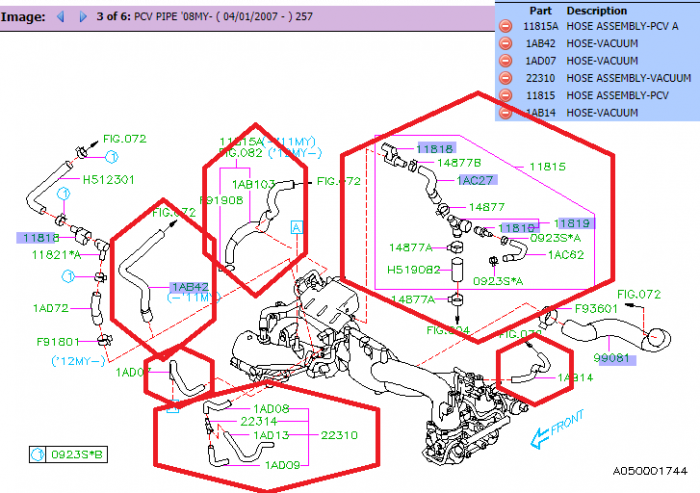Click remove icon for 1AB14 row
The width and height of the screenshot is (700, 493).
[x=507, y=113]
